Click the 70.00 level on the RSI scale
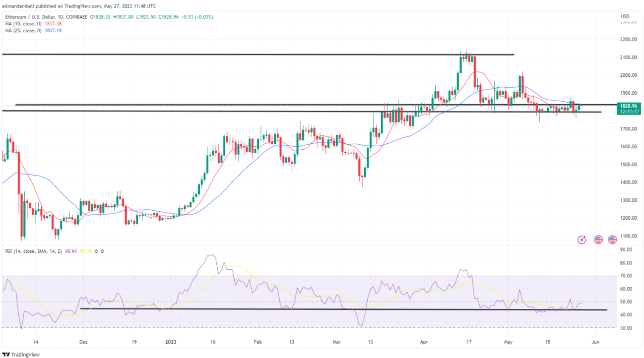This screenshot has height=358, width=644. tap(625, 276)
